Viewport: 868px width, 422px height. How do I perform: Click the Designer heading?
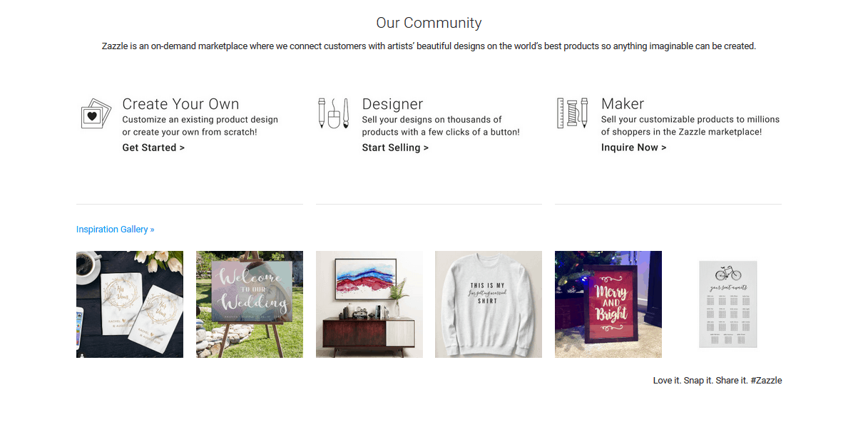392,104
